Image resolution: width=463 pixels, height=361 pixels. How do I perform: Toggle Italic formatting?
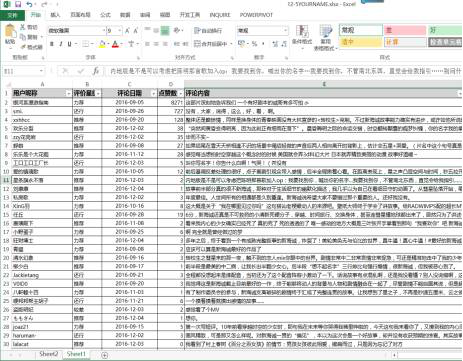[x=61, y=44]
